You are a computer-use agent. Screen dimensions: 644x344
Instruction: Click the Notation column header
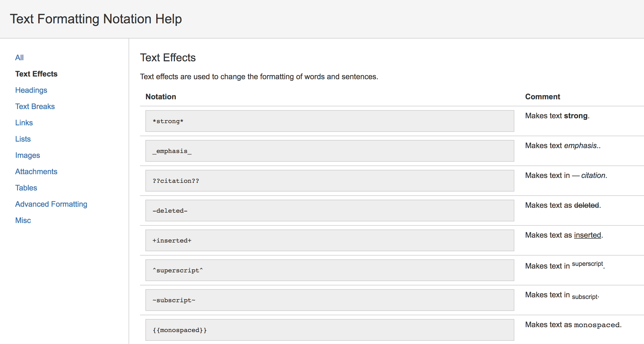(161, 97)
